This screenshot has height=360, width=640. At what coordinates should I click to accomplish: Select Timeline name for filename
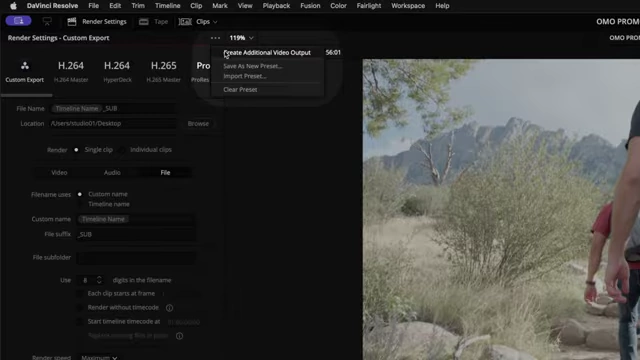(80, 204)
